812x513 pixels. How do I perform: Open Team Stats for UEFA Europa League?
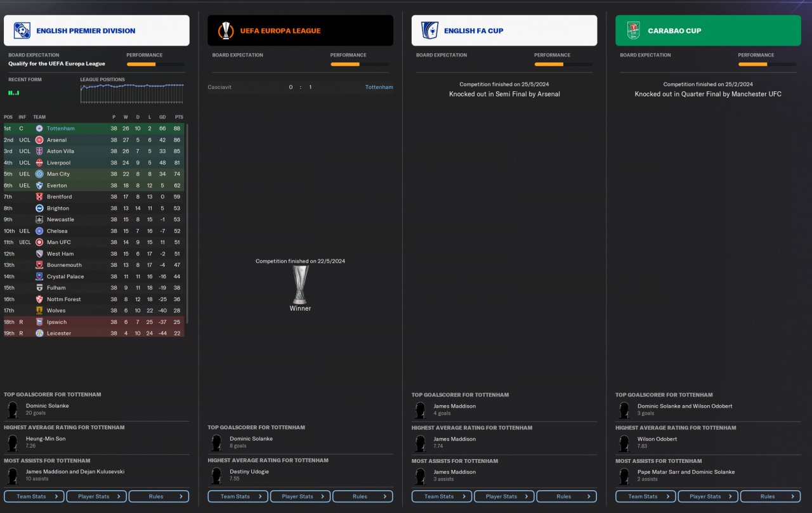[237, 497]
